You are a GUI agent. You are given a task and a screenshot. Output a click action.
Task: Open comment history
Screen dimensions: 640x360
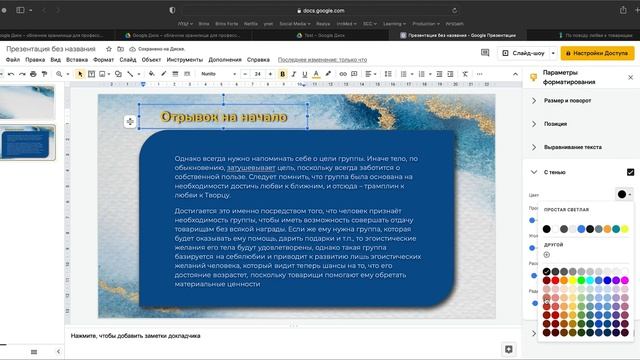pyautogui.click(x=485, y=53)
